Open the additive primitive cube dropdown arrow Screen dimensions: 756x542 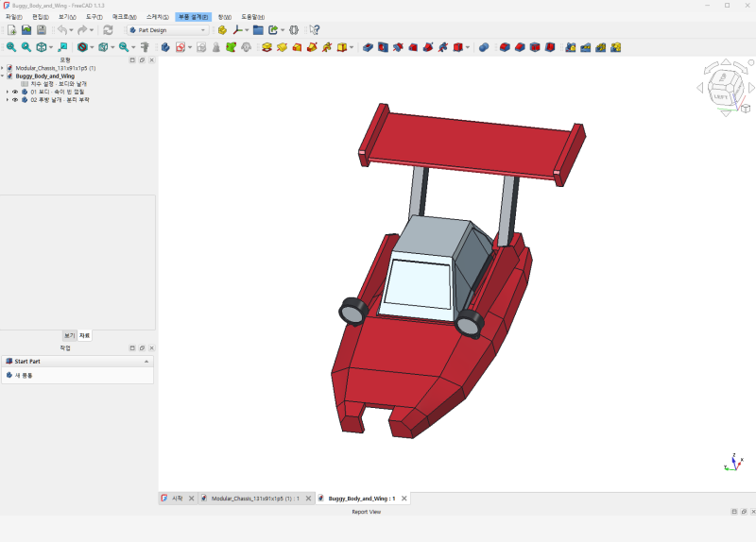pos(352,47)
